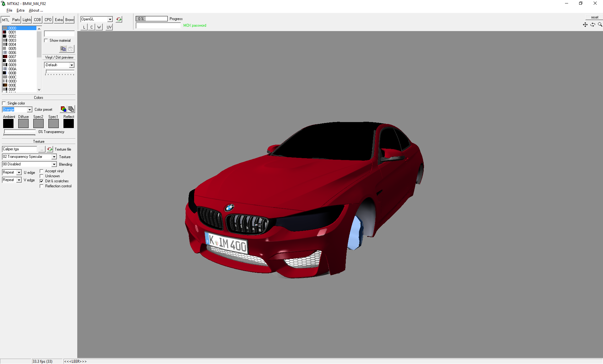This screenshot has height=364, width=603.
Task: Select material 0003 in the list
Action: [x=19, y=40]
